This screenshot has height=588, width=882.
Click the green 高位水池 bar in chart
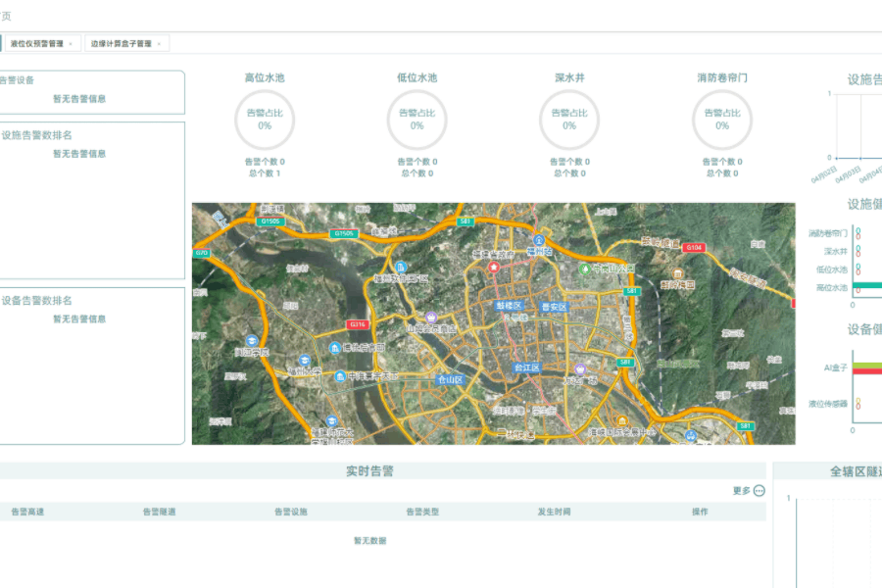868,285
